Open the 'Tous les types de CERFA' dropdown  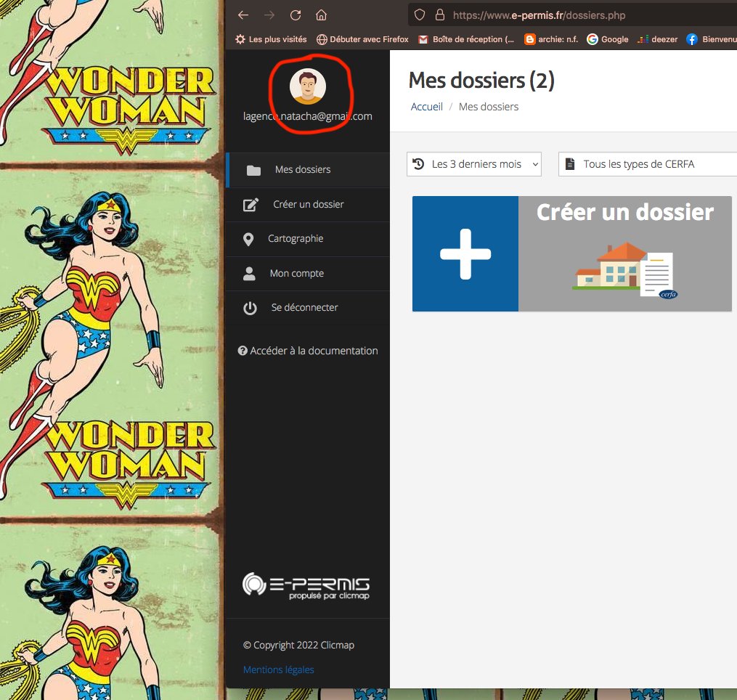648,164
